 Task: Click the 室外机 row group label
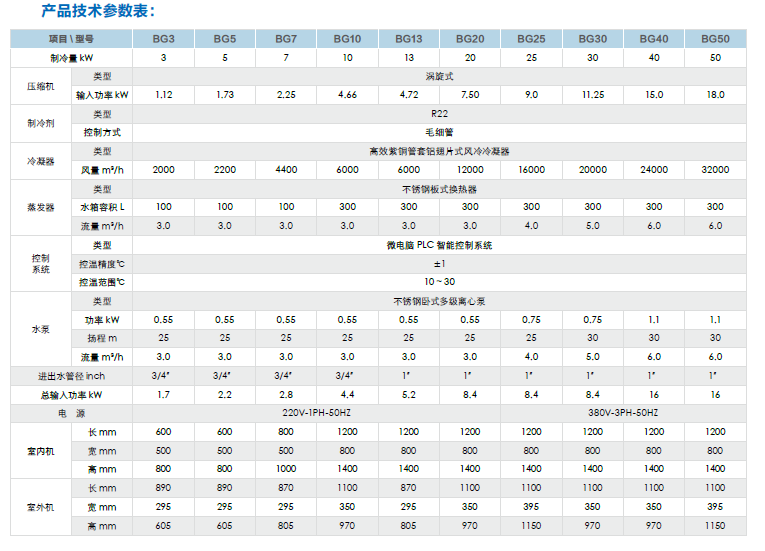click(x=40, y=507)
